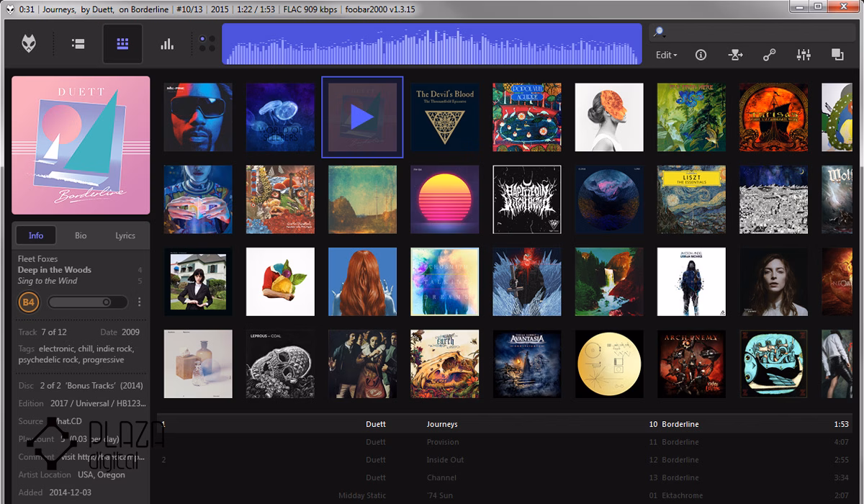Open the three-dot menu beside rating slider
Screen dimensions: 864x504
(x=140, y=302)
